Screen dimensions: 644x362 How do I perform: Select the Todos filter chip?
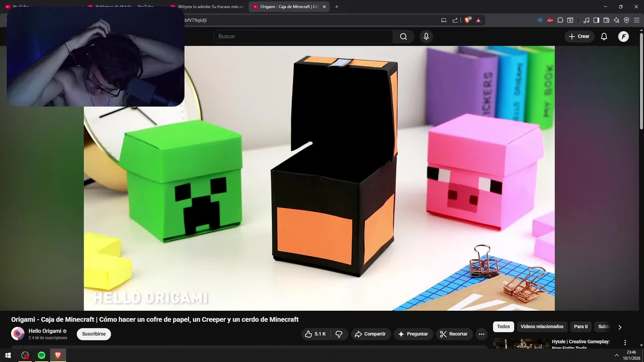tap(504, 327)
